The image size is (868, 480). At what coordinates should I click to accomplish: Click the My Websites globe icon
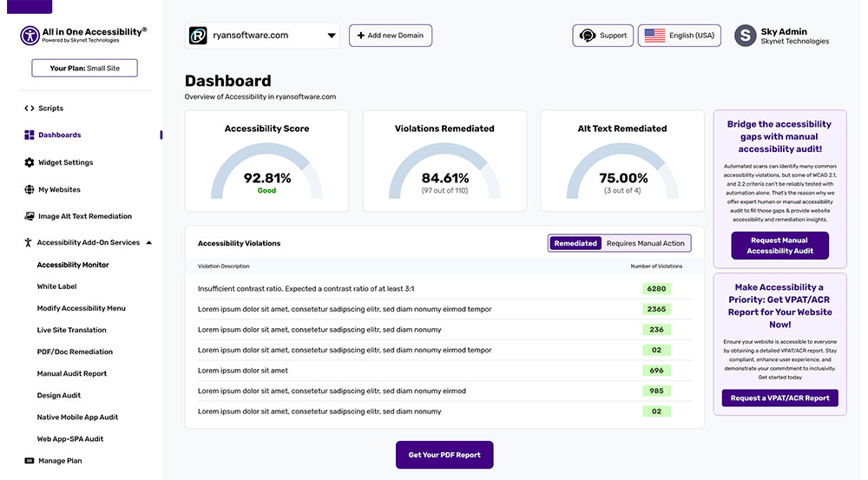click(x=30, y=189)
